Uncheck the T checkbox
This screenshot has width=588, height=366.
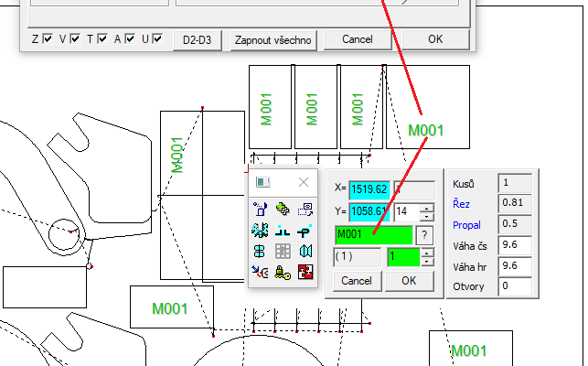[102, 39]
